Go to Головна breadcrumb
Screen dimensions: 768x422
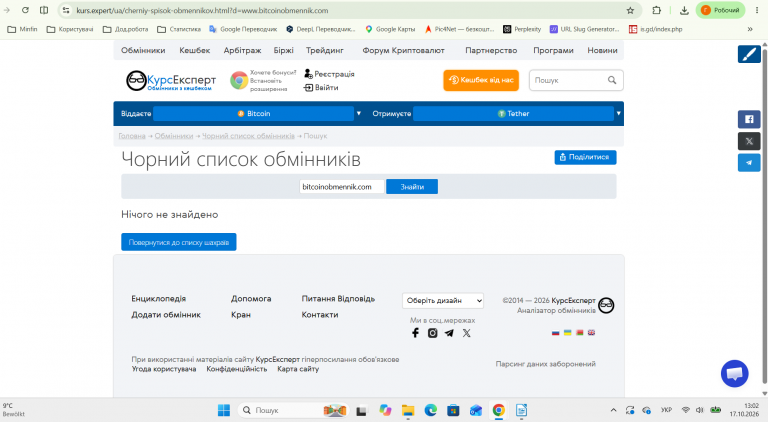[132, 136]
